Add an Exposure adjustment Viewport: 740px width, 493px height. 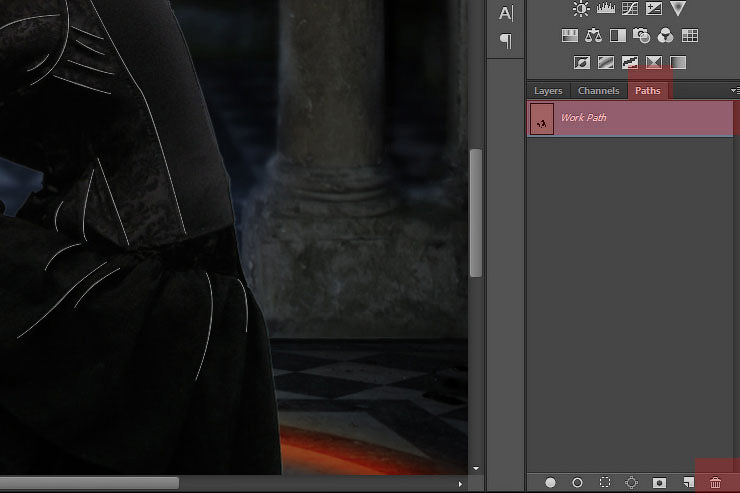point(653,9)
